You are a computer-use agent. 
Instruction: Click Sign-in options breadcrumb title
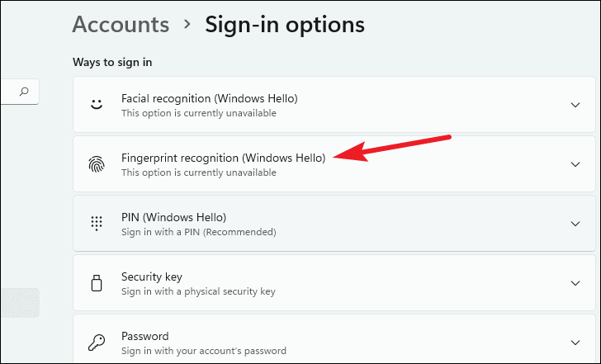tap(285, 26)
